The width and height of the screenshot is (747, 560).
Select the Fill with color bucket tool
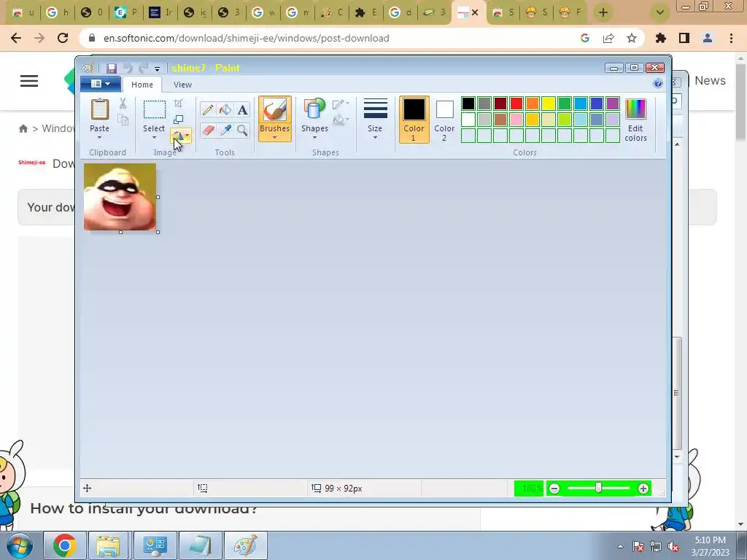[x=225, y=110]
